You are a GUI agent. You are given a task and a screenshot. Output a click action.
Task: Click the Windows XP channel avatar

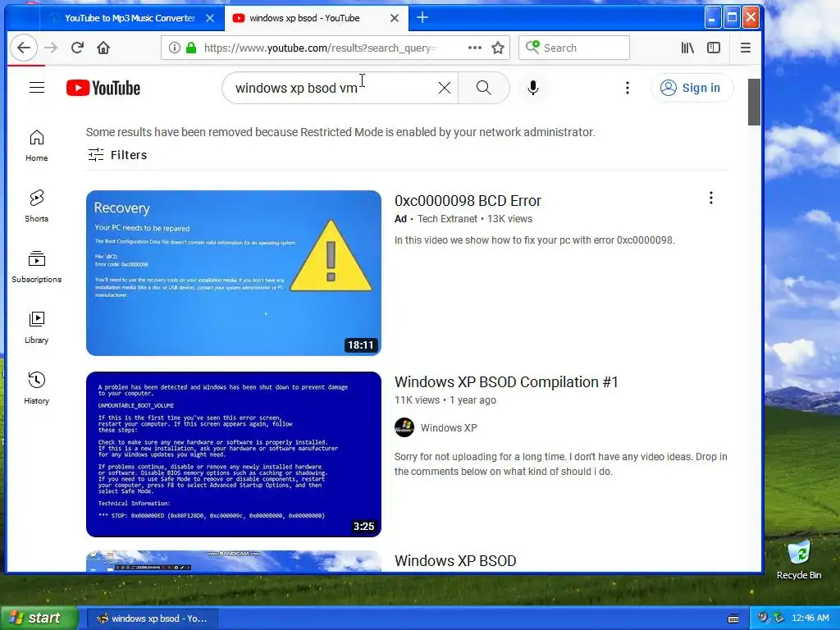[404, 427]
